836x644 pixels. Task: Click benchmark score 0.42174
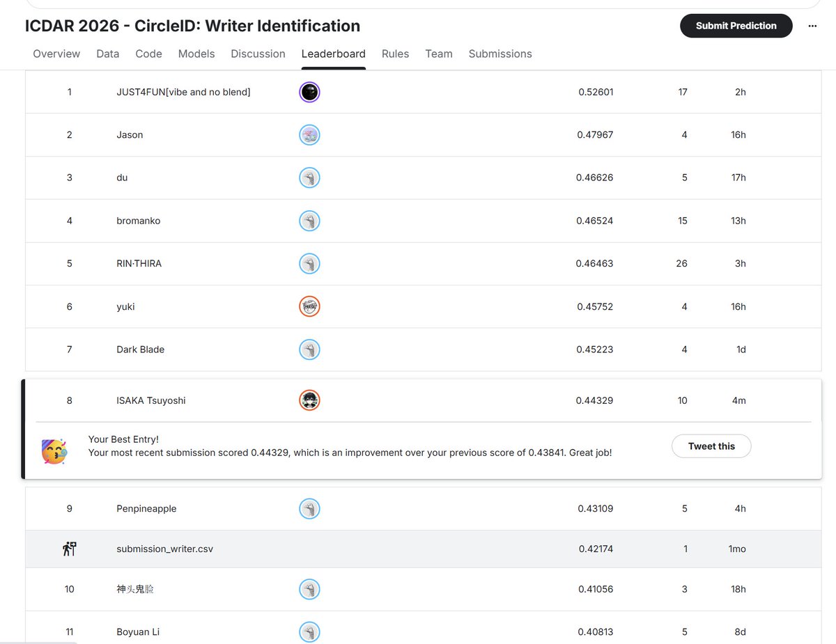point(596,549)
